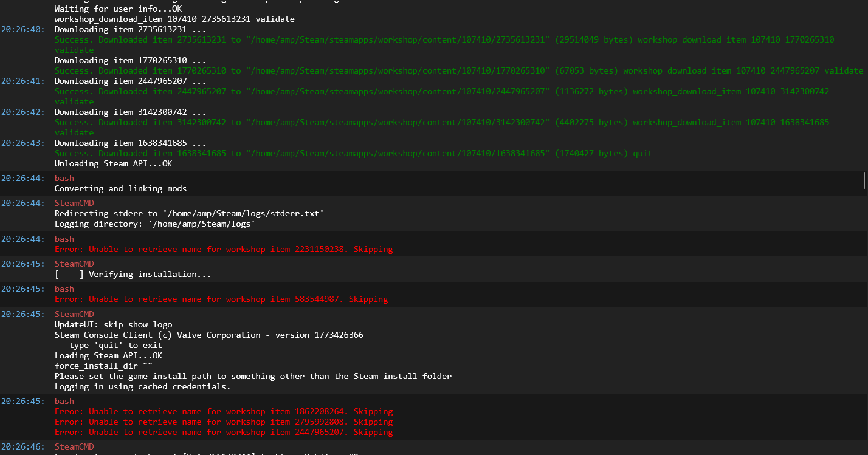The width and height of the screenshot is (868, 455).
Task: Click the 'Steam Console Client' version line
Action: point(208,335)
